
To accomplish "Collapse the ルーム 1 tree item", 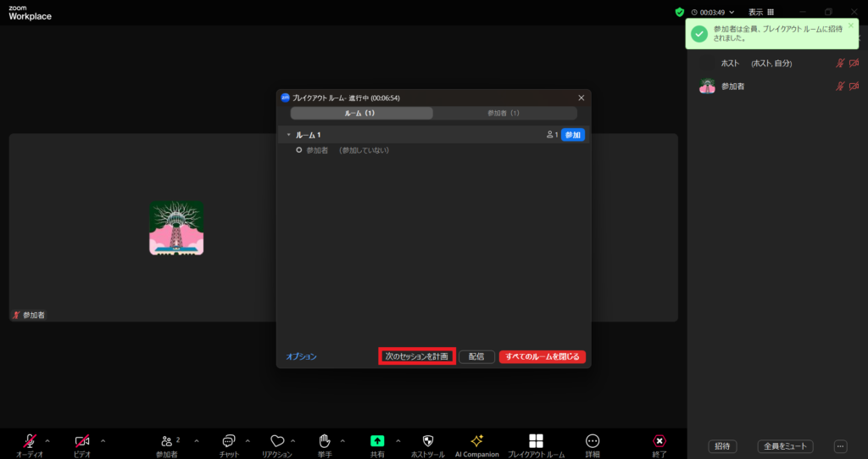I will click(288, 135).
